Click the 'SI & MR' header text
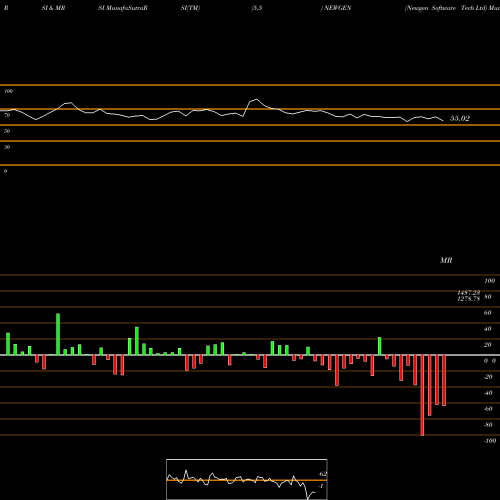 pyautogui.click(x=53, y=8)
